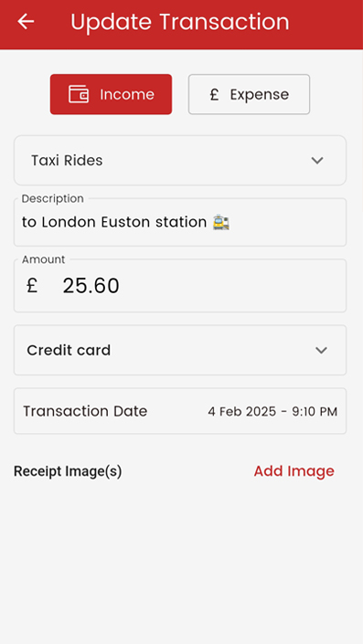Edit the 25.60 amount value
363x644 pixels.
(91, 286)
